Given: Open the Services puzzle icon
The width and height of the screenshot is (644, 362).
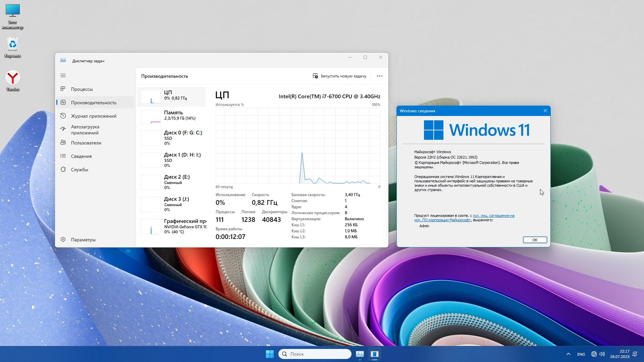Looking at the screenshot, I should [x=63, y=169].
